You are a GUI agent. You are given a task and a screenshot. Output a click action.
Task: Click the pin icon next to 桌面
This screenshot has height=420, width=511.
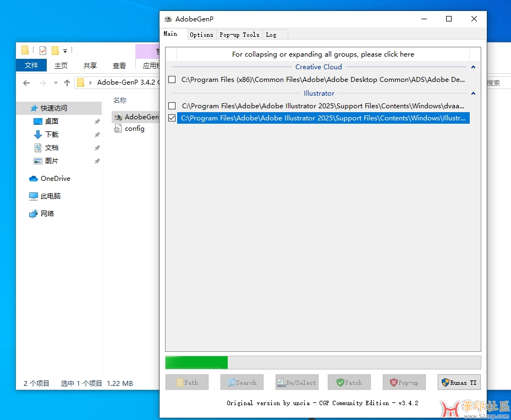click(x=97, y=121)
